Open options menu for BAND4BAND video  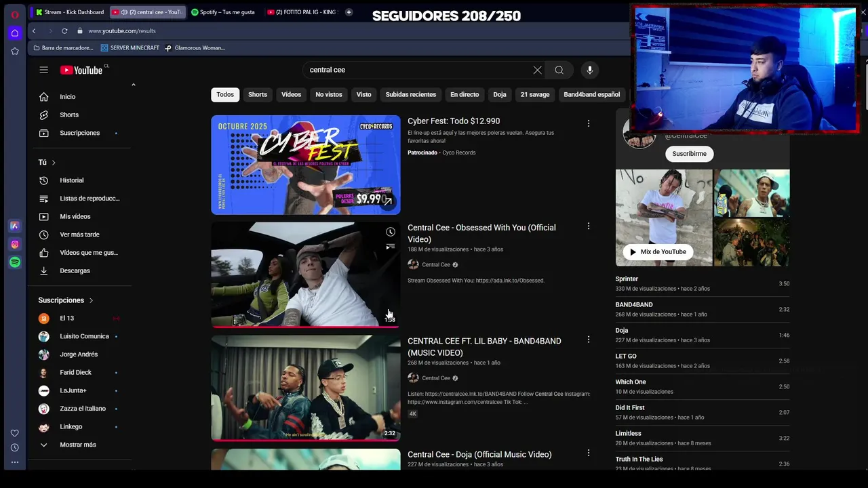[x=588, y=339]
